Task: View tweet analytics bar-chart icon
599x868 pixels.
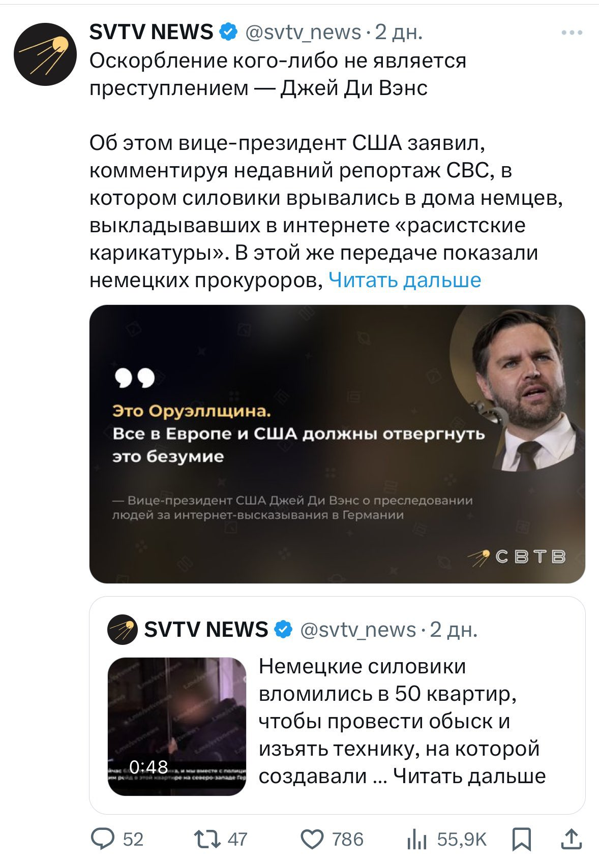Action: click(416, 839)
